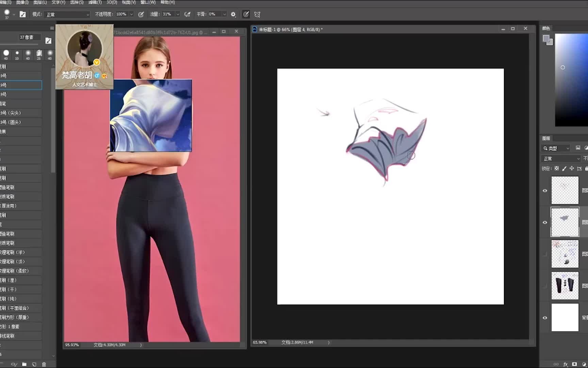Delete brush using trash icon

coord(44,364)
